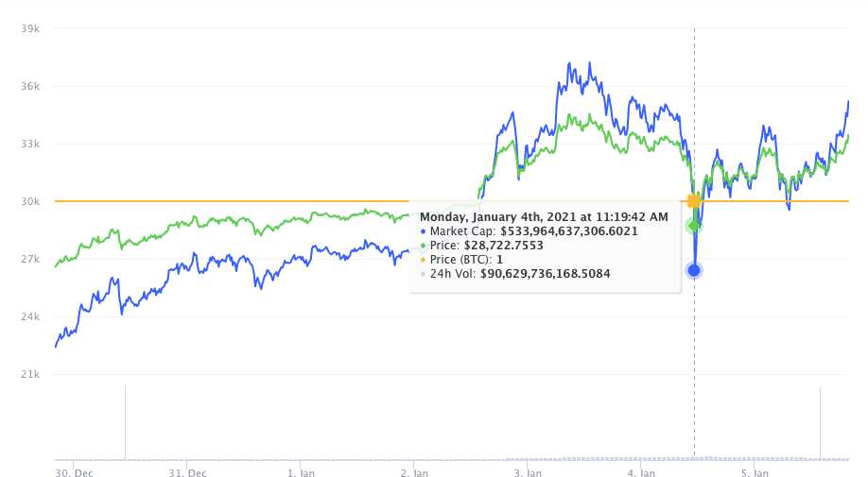Select the 3. Jan axis label

[x=528, y=472]
